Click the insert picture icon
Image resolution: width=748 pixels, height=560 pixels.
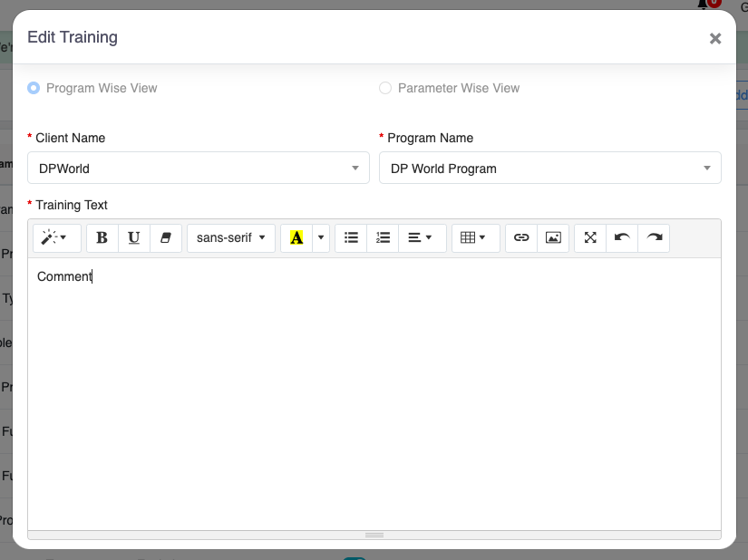[x=553, y=237]
